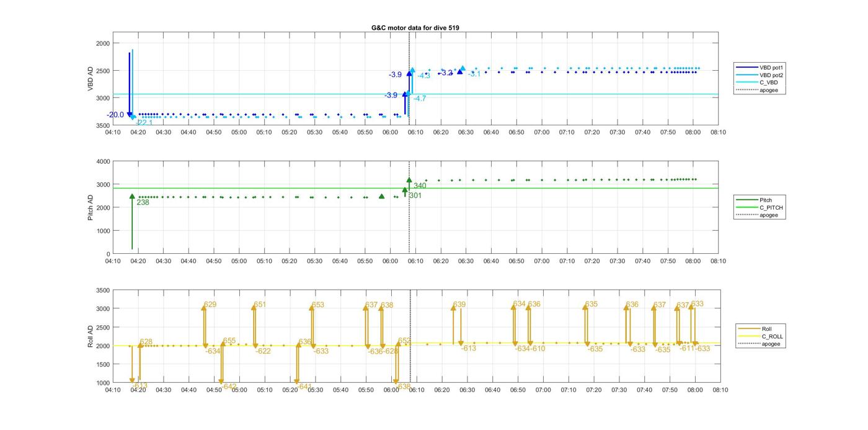The height and width of the screenshot is (430, 868).
Task: Click the 'Roll AD' y-axis label
Action: 91,336
